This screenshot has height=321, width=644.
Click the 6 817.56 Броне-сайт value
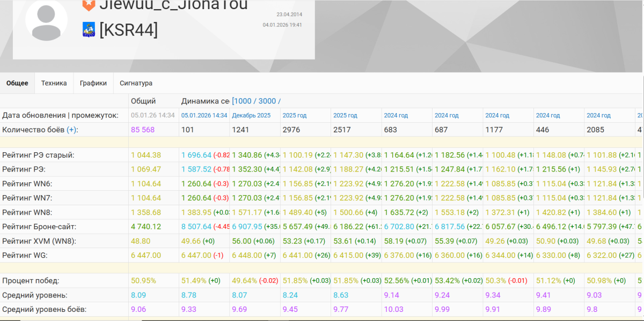click(450, 227)
